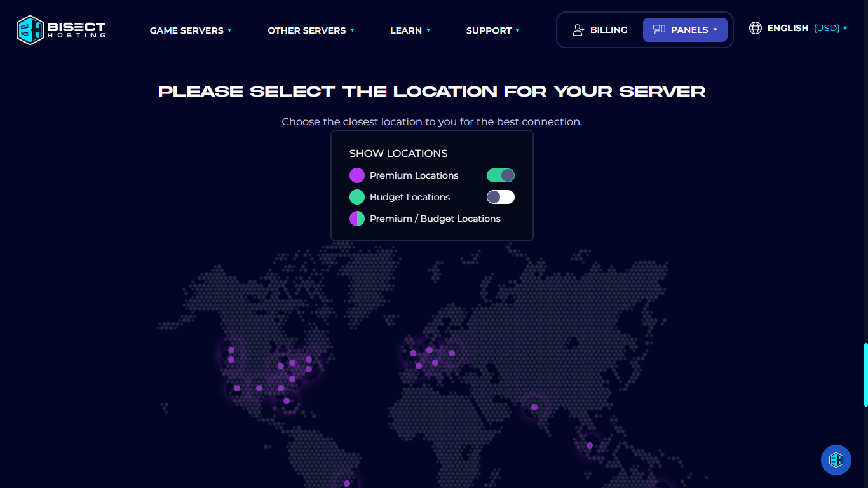This screenshot has width=868, height=488.
Task: Click the Other Servers link
Action: click(308, 30)
